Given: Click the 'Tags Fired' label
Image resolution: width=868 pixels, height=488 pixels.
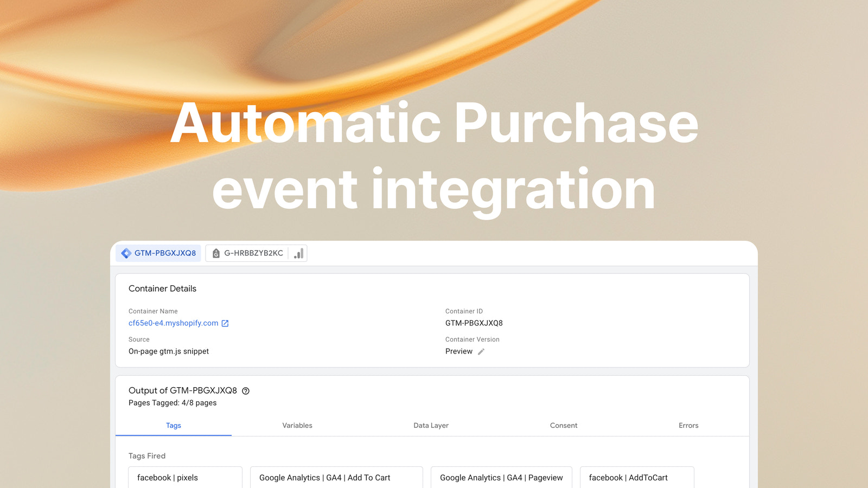Looking at the screenshot, I should pos(147,456).
